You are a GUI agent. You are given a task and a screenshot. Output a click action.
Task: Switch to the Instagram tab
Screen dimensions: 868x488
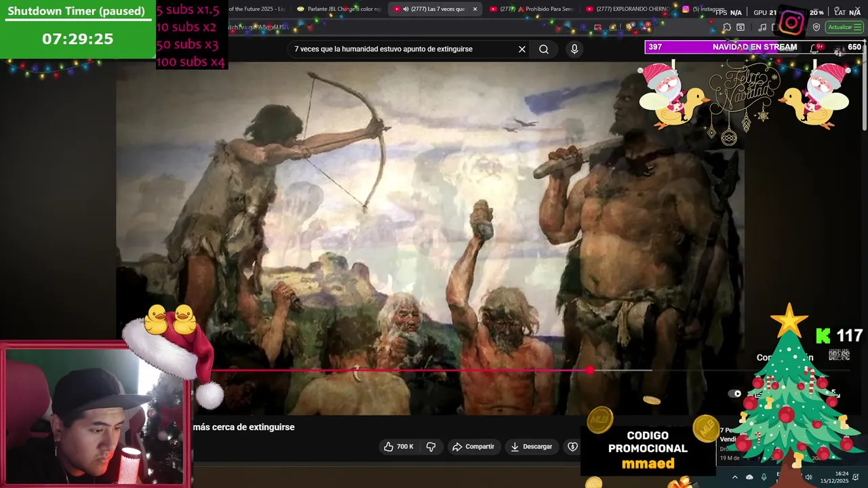[703, 9]
